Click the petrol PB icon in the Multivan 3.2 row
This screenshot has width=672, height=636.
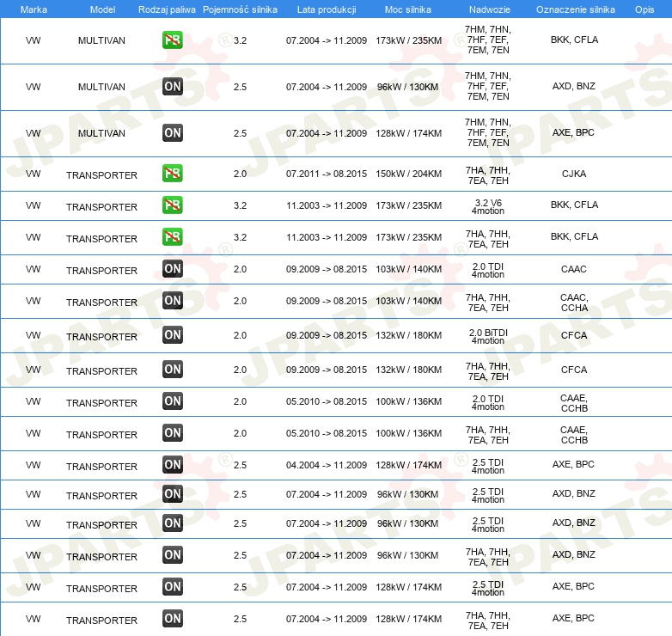coord(172,40)
